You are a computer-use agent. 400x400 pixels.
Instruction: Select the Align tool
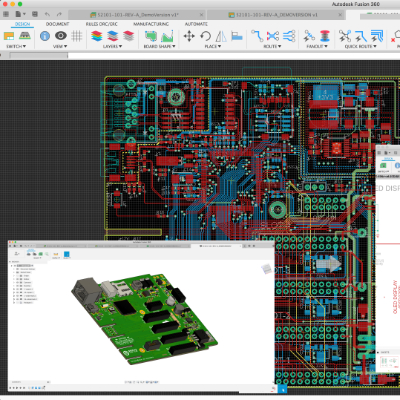point(237,36)
